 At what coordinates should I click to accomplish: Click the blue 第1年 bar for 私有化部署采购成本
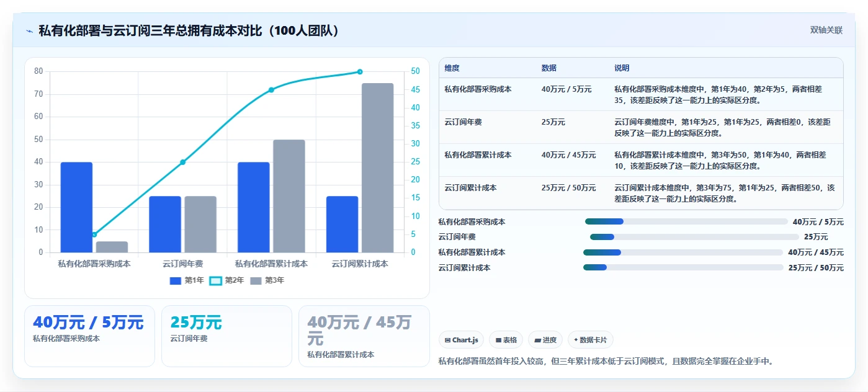[x=76, y=207]
